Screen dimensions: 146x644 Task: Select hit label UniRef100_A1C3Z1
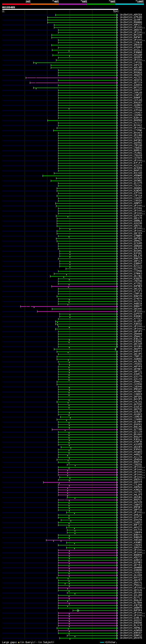131,77
